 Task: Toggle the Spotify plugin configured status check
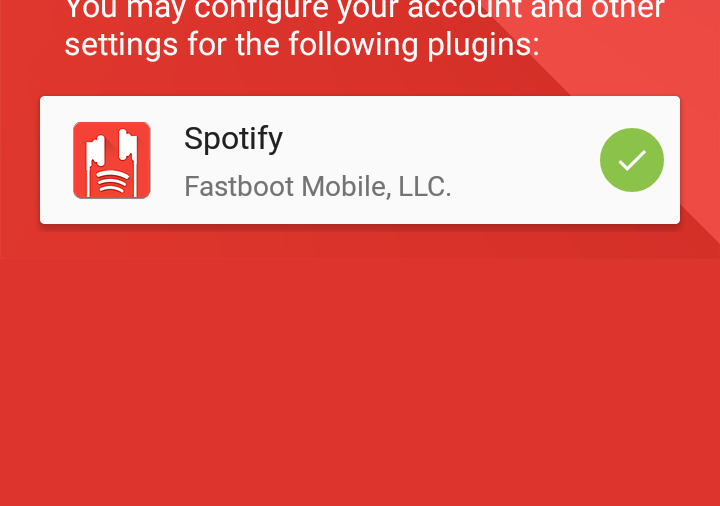[632, 160]
